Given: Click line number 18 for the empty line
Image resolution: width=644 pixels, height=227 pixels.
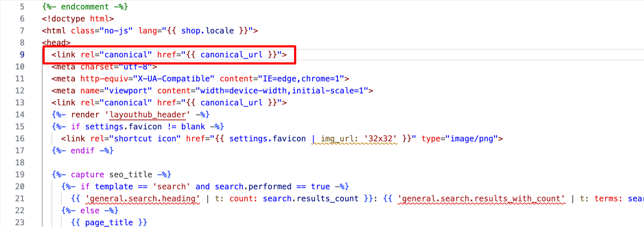Looking at the screenshot, I should click(x=20, y=163).
